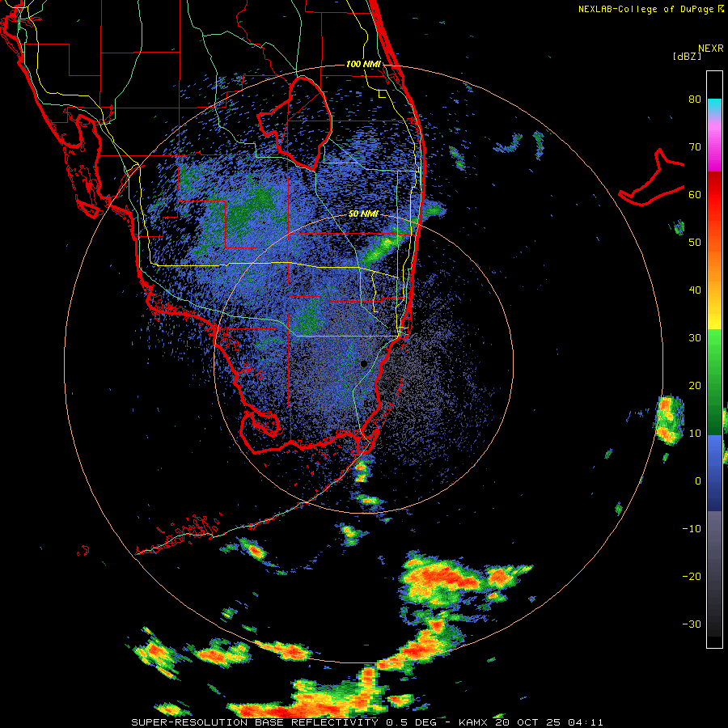Click the 80 dBZ legend value
This screenshot has width=728, height=728.
pos(695,99)
